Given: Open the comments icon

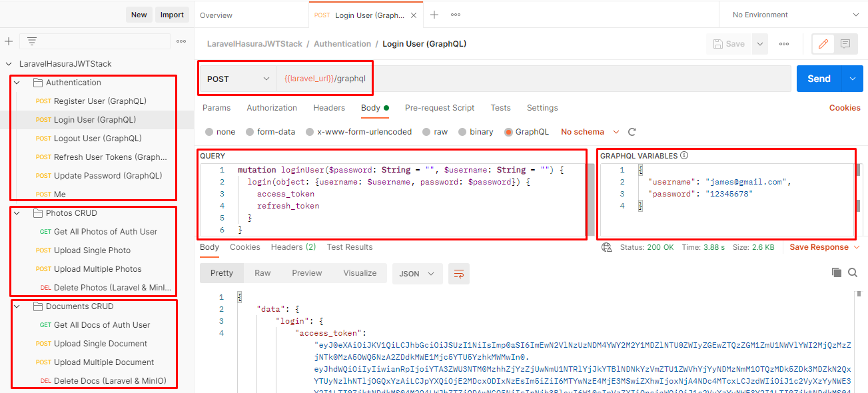Looking at the screenshot, I should tap(845, 44).
